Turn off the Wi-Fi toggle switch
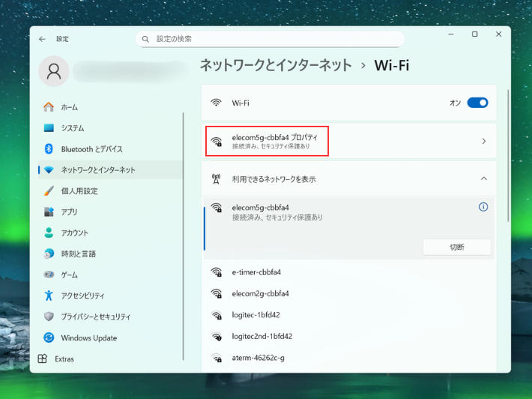This screenshot has height=399, width=532. pos(477,103)
